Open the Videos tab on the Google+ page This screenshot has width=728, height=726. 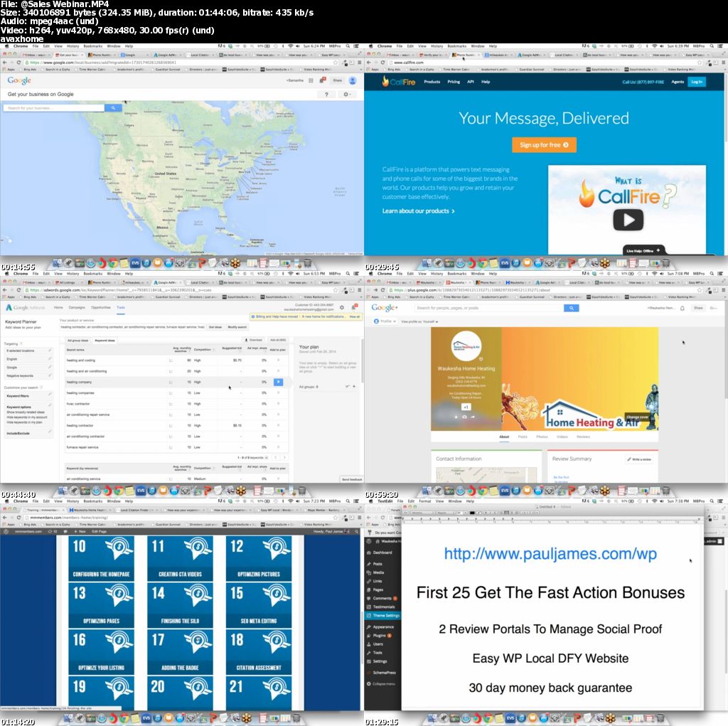562,437
